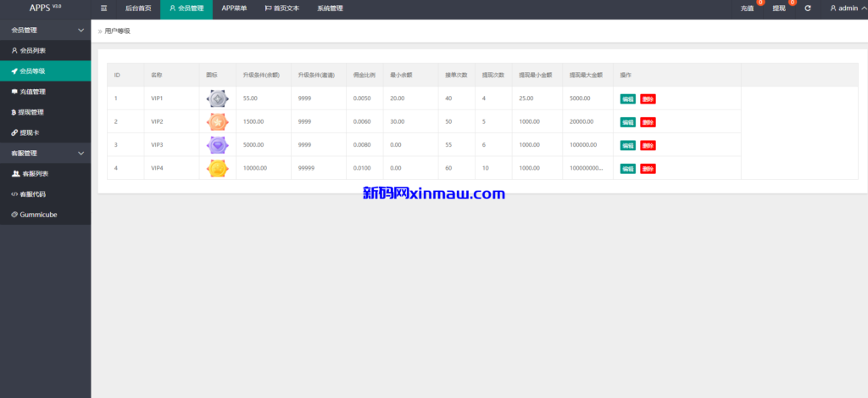
Task: Click the purple VIP3 diamond medal icon
Action: click(x=217, y=145)
